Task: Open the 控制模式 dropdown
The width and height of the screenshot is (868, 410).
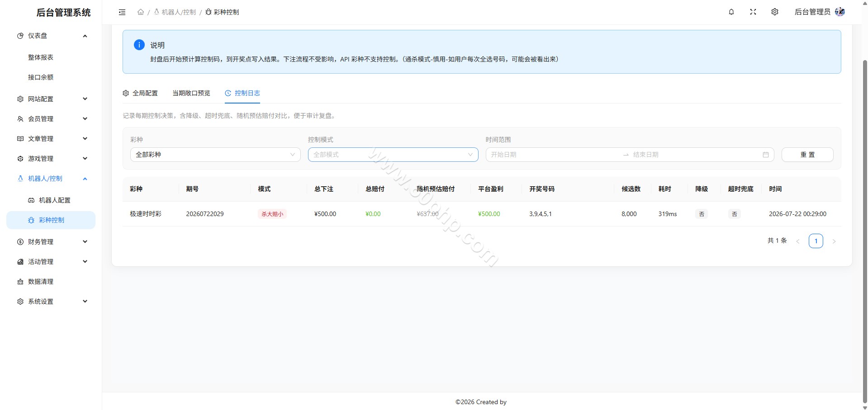Action: pyautogui.click(x=393, y=155)
